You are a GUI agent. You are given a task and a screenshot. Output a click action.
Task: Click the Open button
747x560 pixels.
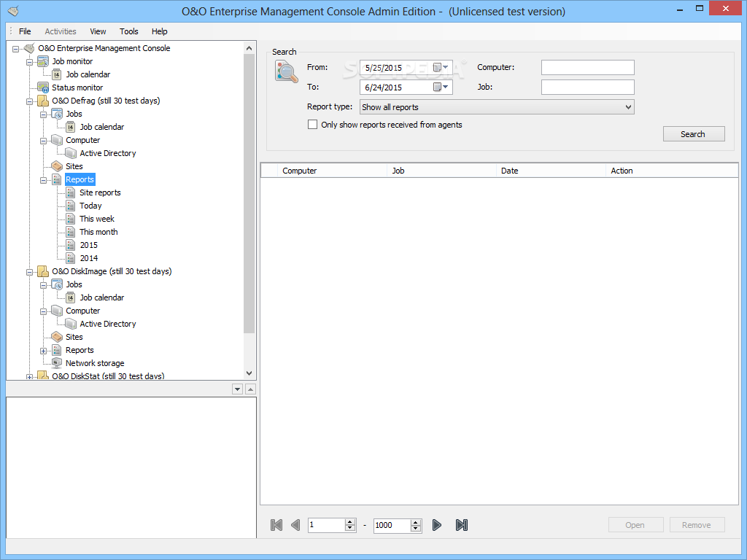tap(635, 525)
